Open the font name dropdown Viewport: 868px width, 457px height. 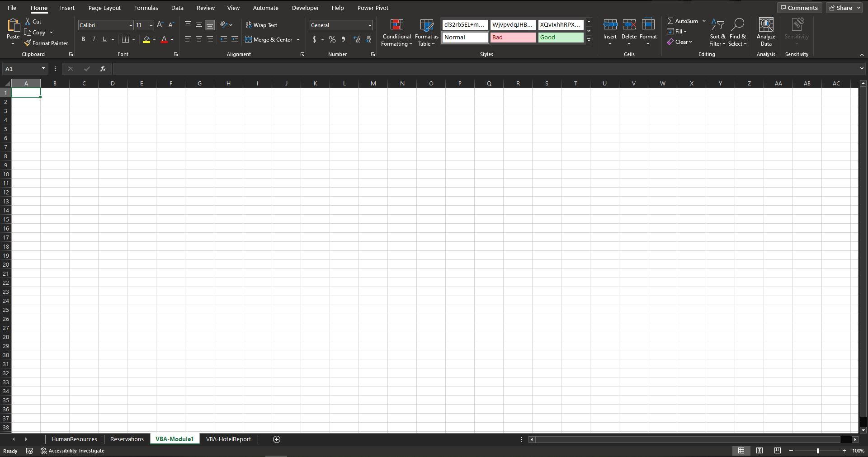(130, 25)
